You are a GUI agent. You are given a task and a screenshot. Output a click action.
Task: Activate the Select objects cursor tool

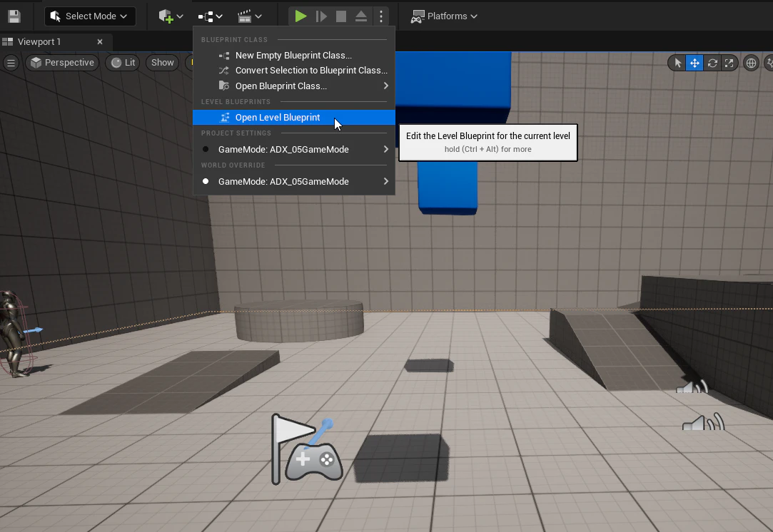678,63
